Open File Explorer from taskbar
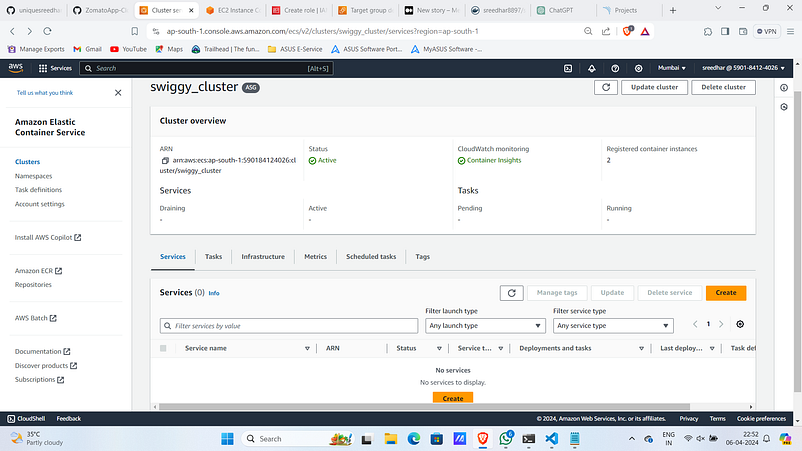Screen dimensions: 802x451 pos(391,439)
